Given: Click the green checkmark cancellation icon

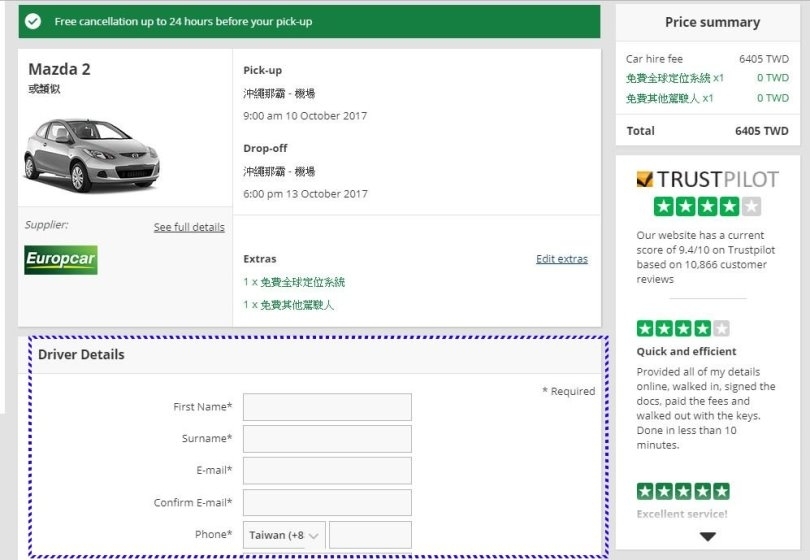Looking at the screenshot, I should pos(34,21).
